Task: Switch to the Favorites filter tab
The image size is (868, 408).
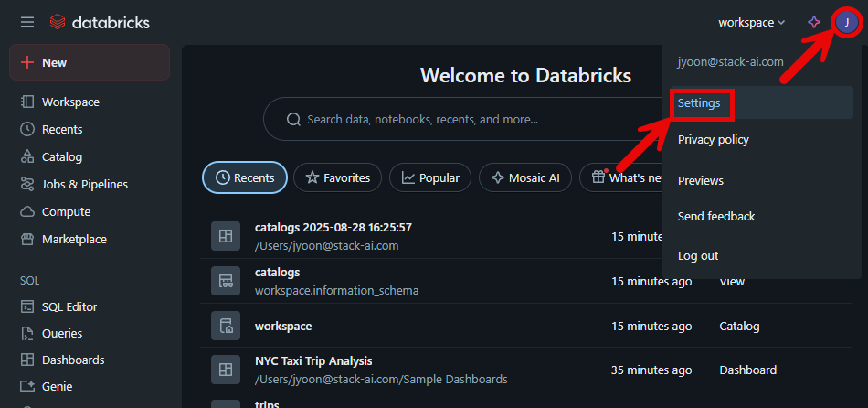Action: click(337, 177)
